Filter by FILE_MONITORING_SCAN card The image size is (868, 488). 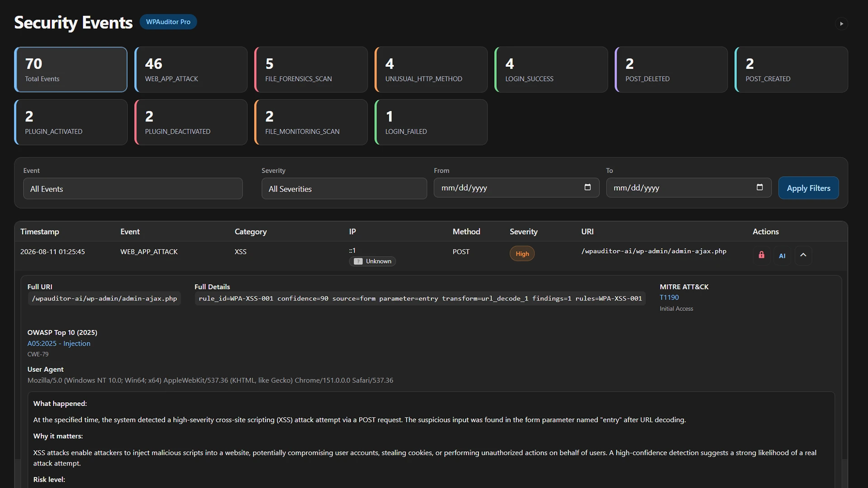(311, 122)
